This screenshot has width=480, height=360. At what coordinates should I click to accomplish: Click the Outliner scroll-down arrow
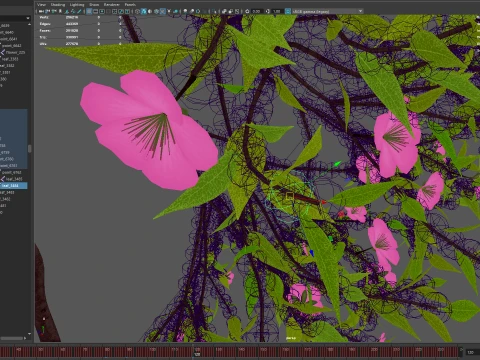coord(29,333)
